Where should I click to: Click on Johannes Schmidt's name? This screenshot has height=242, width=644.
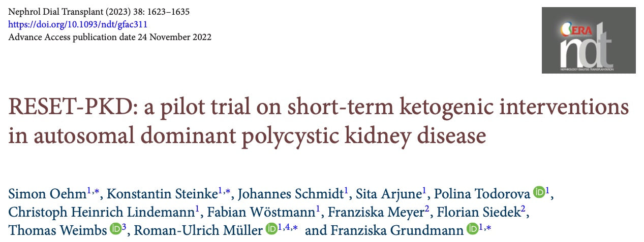(x=290, y=193)
